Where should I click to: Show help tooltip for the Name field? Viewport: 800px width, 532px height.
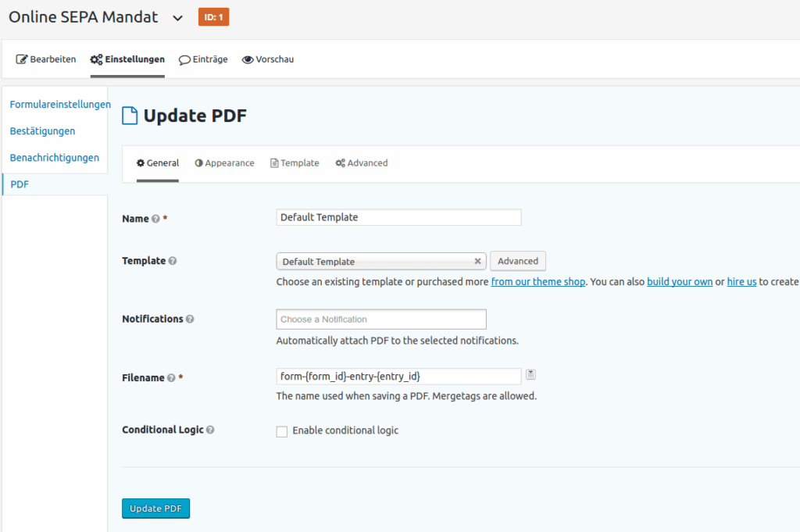(x=155, y=219)
